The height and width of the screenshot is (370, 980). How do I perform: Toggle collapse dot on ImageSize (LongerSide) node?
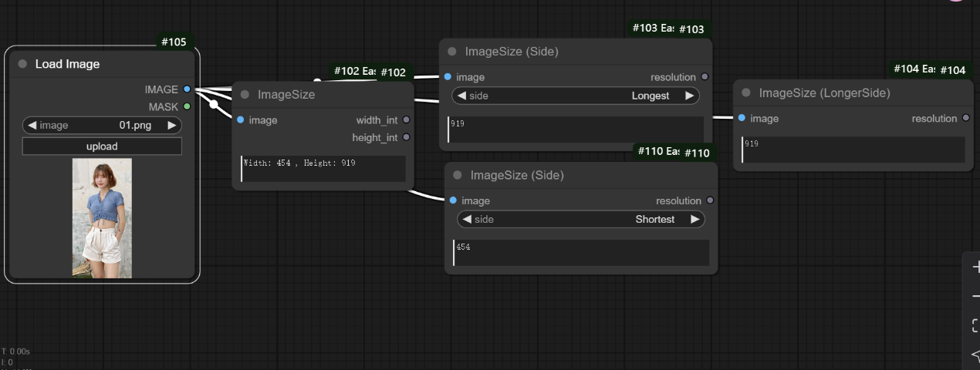point(746,92)
